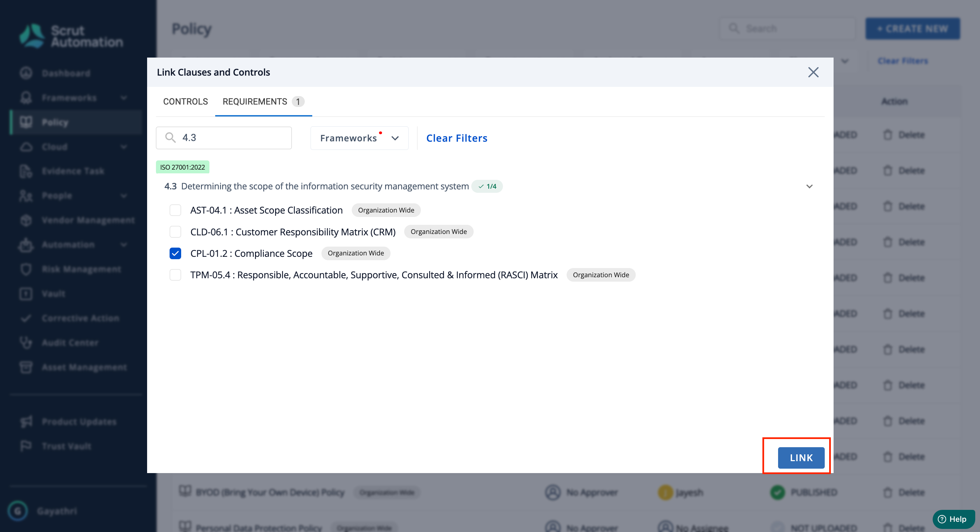Check TPM-05.4 RASCI Matrix checkbox

point(175,275)
